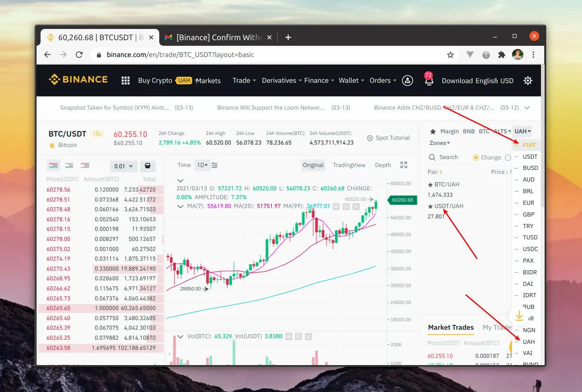
Task: Open Vol indicator settings icon
Action: pos(298,337)
